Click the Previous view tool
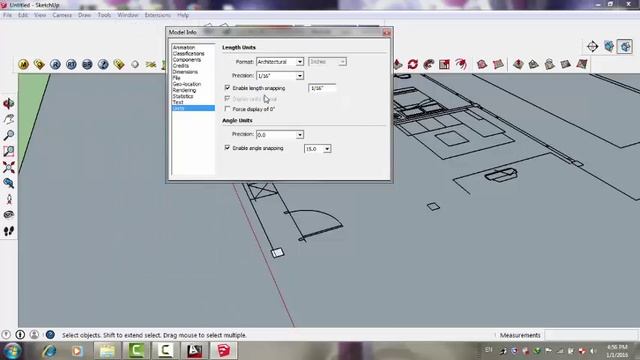The height and width of the screenshot is (360, 640). 9,183
